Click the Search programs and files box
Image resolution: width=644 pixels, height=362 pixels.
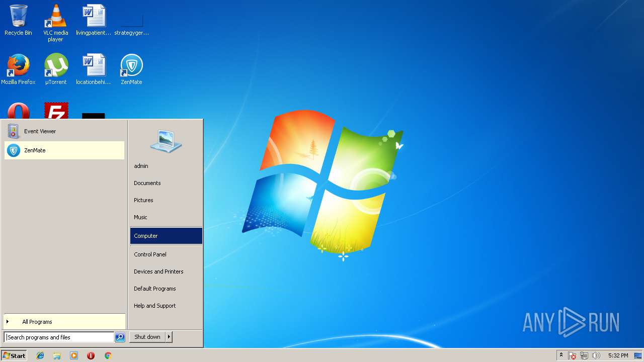59,337
